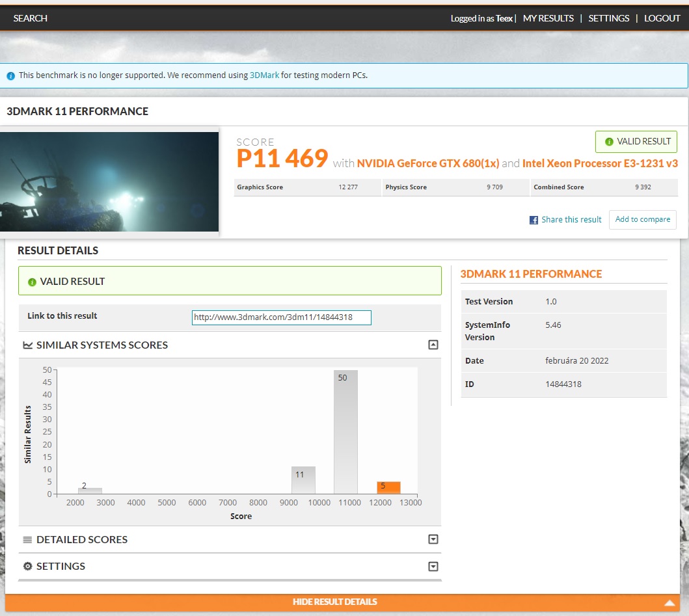Click the tall bar labeled 50 in the chart
Viewport: 689px width, 616px height.
[x=346, y=432]
